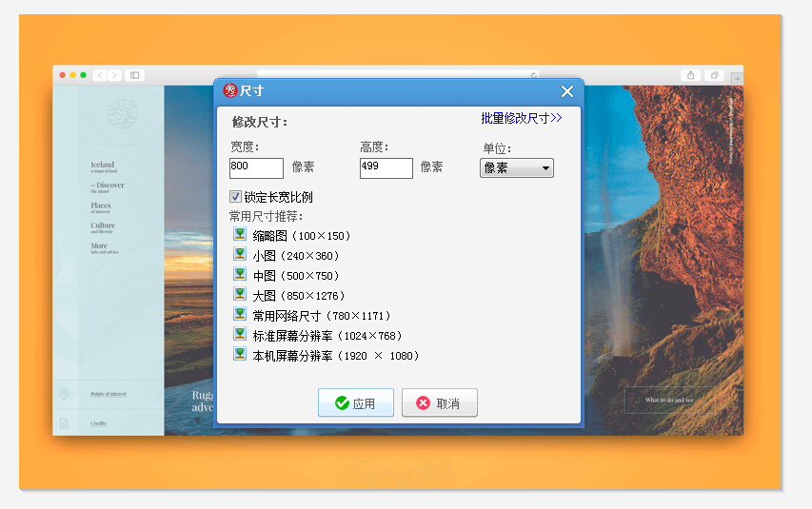Image resolution: width=812 pixels, height=509 pixels.
Task: Click browser forward arrow in background window
Action: pyautogui.click(x=114, y=75)
